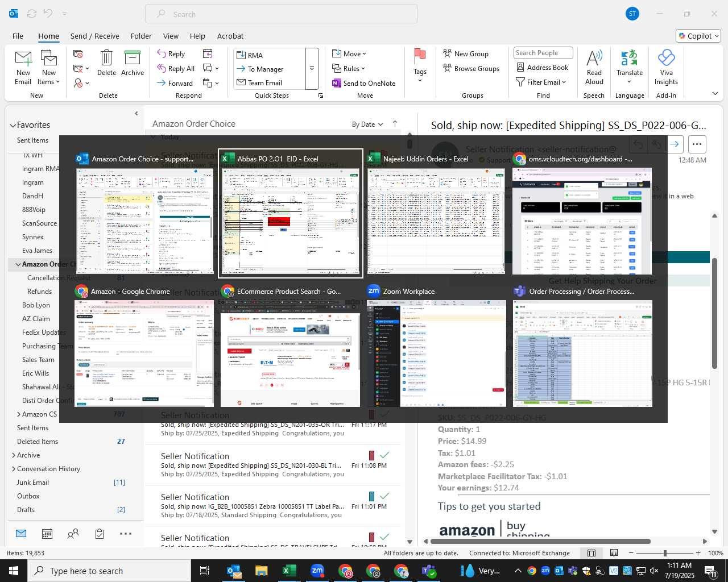Click the Search People field
The height and width of the screenshot is (582, 728).
pos(543,53)
